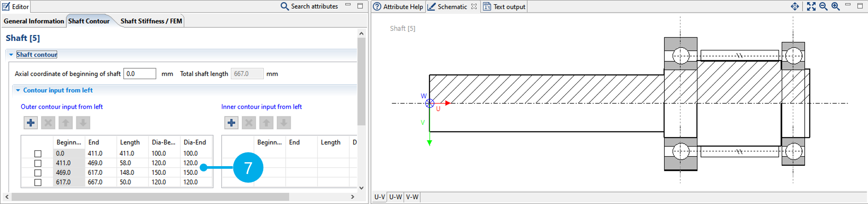Screen dimensions: 868x204
Task: Center the schematic view with target icon
Action: pos(795,6)
